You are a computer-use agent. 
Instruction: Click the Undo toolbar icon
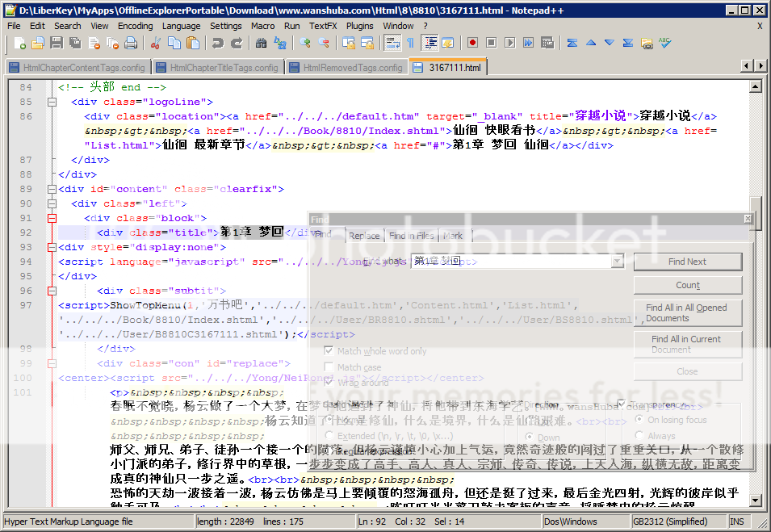[219, 43]
